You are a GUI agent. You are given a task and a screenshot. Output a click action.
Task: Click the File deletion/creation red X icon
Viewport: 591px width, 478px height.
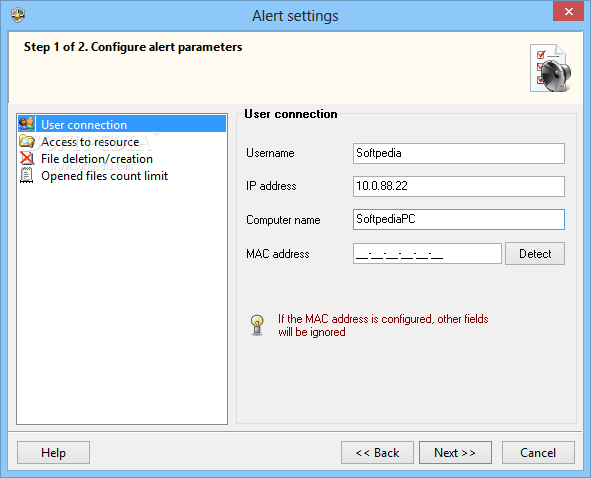27,158
